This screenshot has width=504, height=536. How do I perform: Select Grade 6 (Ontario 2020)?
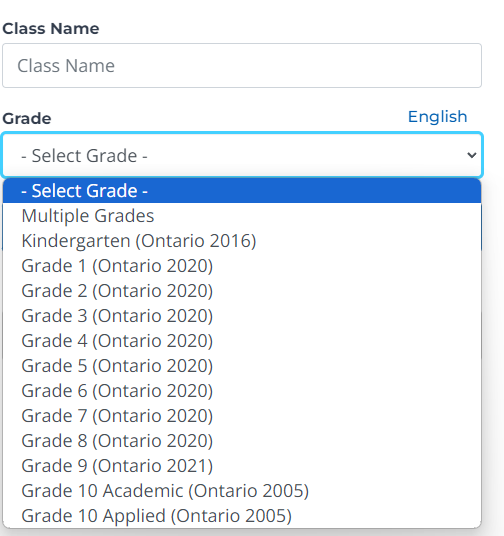242,390
